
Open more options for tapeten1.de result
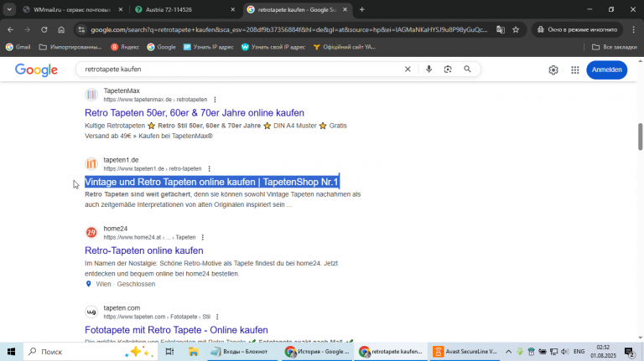coord(209,168)
